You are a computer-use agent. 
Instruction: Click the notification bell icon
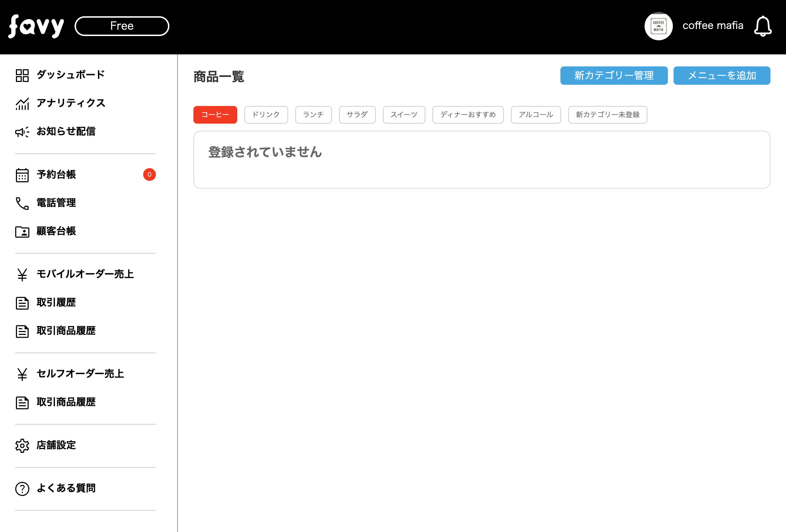[x=763, y=26]
